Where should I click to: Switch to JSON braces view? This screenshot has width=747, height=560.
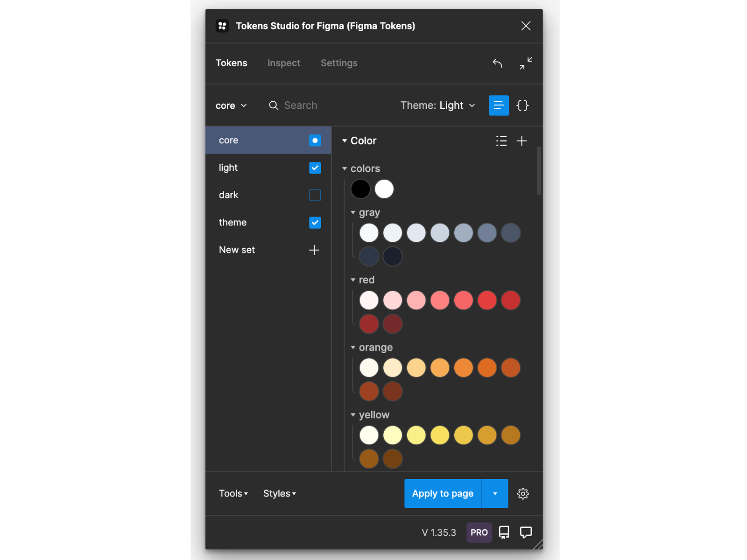coord(522,105)
